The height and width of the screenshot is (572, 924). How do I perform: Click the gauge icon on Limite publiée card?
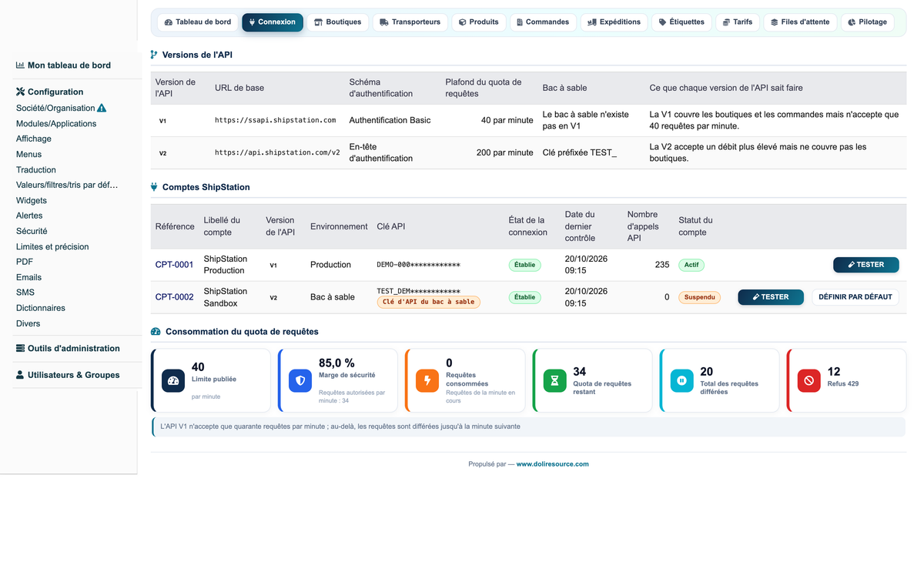(173, 381)
